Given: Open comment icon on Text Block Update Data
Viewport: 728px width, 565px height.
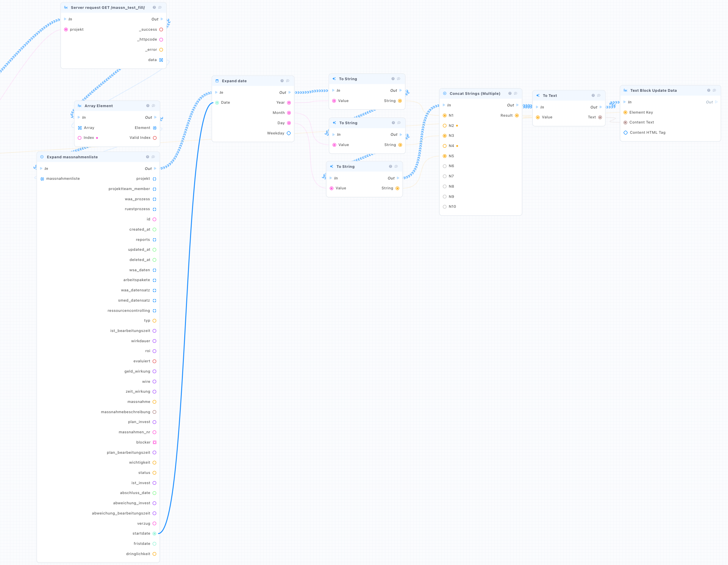Looking at the screenshot, I should pyautogui.click(x=714, y=90).
